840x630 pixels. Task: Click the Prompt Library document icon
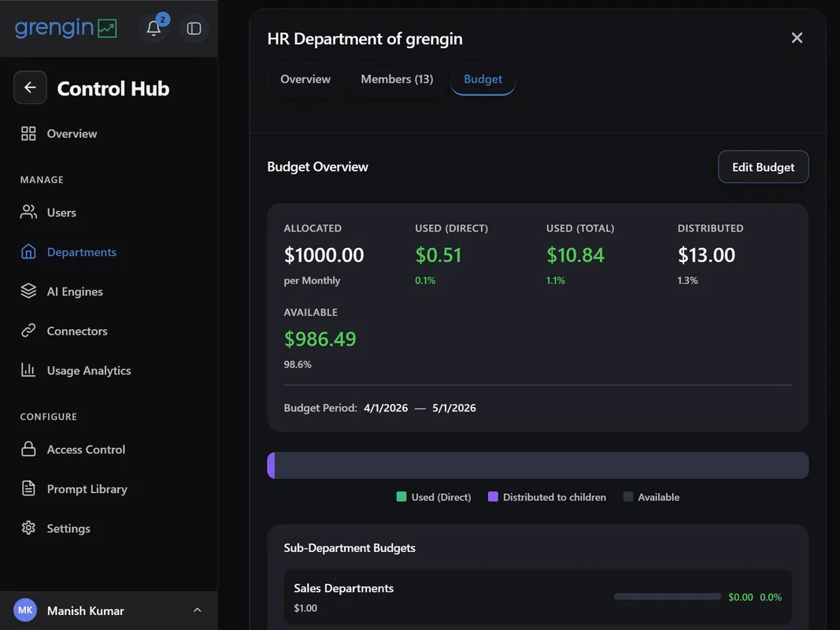tap(28, 488)
